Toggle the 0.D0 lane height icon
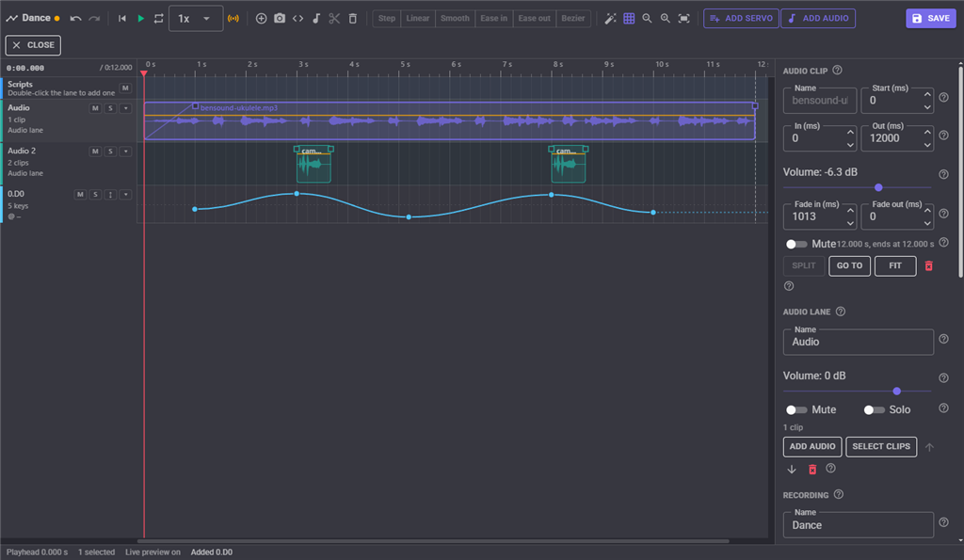The height and width of the screenshot is (560, 964). coord(111,194)
